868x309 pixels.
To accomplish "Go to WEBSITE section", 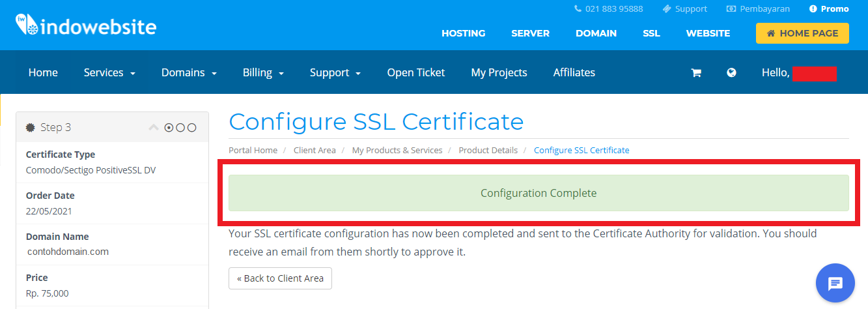I will 708,33.
